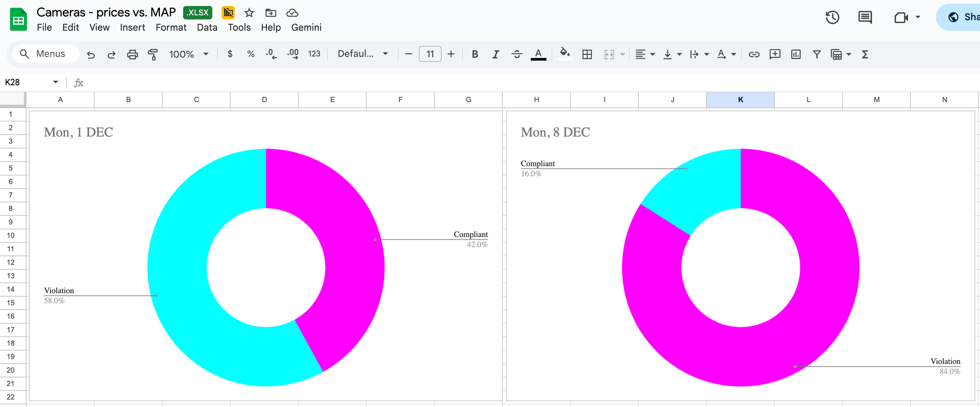This screenshot has height=407, width=980.
Task: Open the Format menu
Action: click(x=171, y=27)
